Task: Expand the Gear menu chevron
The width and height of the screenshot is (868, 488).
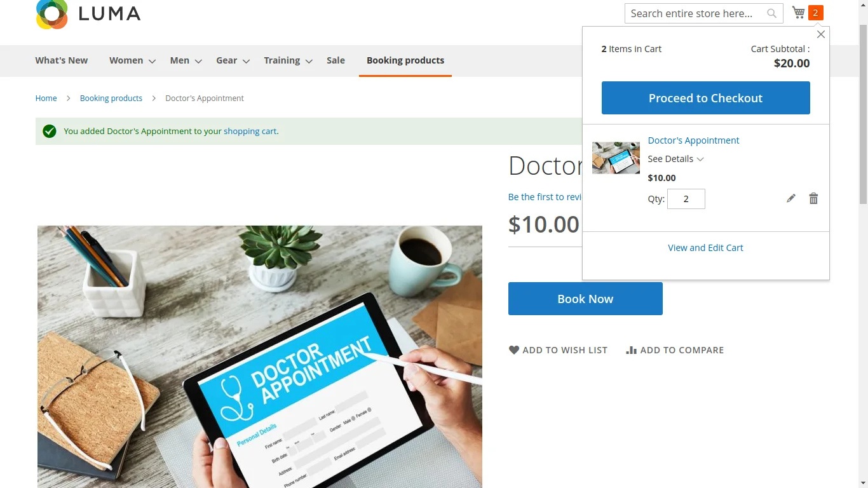Action: coord(246,61)
